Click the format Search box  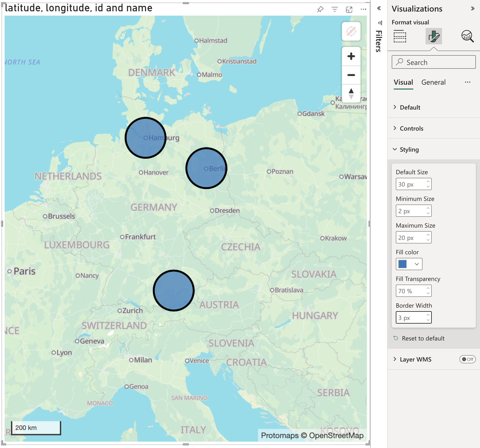click(x=434, y=62)
